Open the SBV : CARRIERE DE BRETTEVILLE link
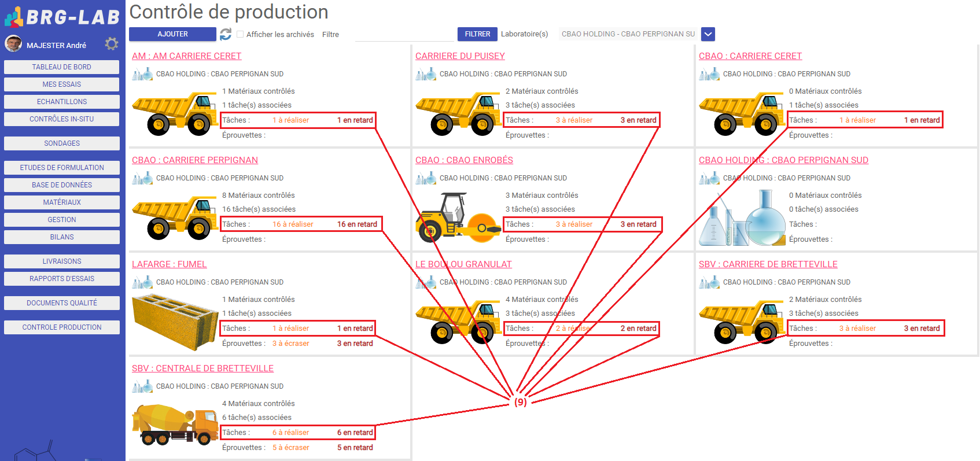 (768, 264)
